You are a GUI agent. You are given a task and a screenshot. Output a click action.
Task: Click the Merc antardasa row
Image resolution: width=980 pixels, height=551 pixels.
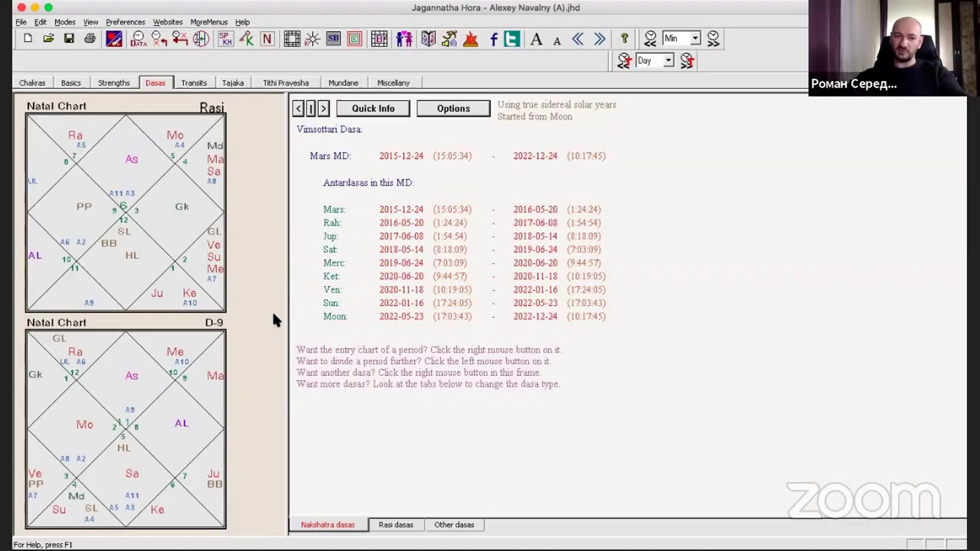pyautogui.click(x=462, y=263)
